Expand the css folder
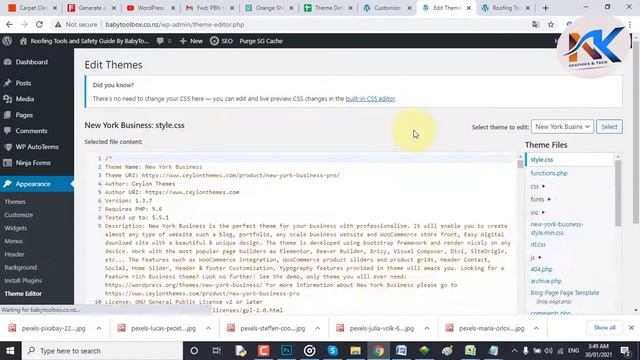 point(538,186)
